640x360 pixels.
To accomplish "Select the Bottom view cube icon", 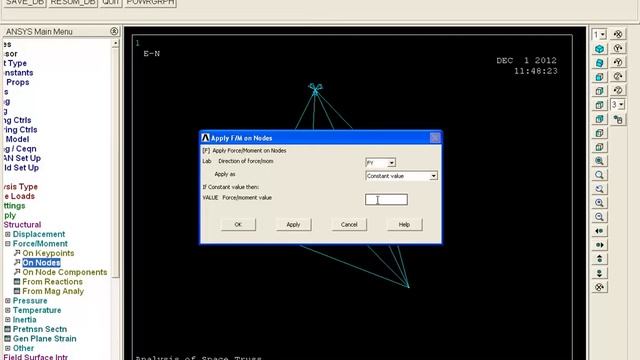I will pos(599,147).
